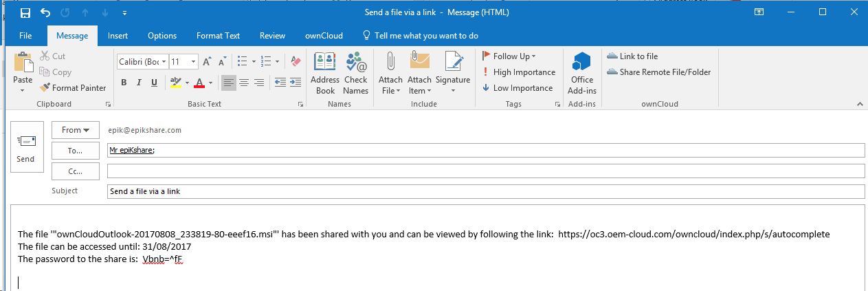Image resolution: width=868 pixels, height=291 pixels.
Task: Click Share Remote File/Folder
Action: pyautogui.click(x=659, y=72)
